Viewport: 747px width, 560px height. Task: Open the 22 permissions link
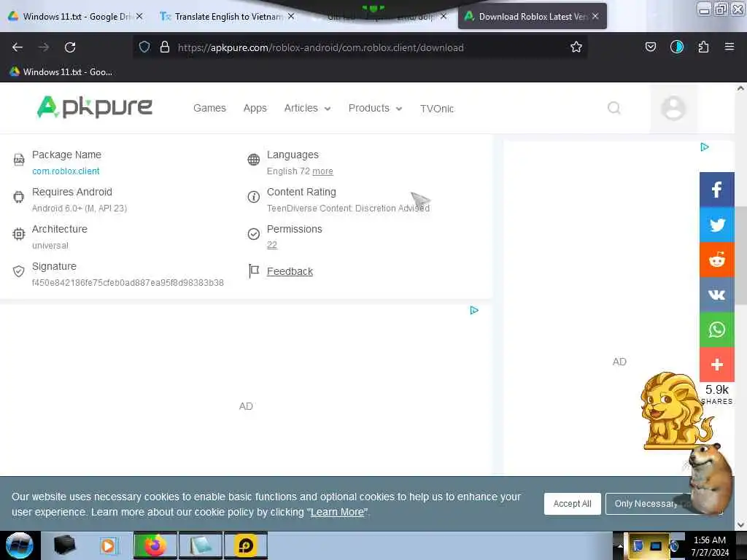271,245
